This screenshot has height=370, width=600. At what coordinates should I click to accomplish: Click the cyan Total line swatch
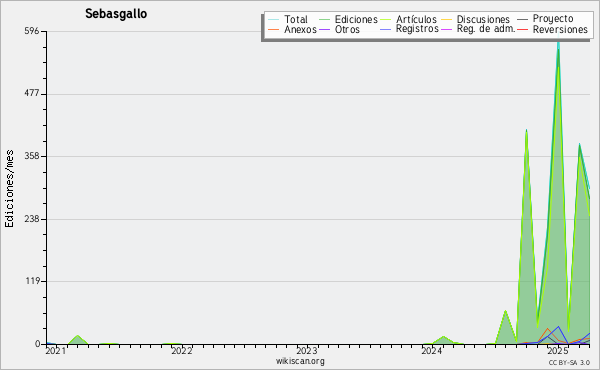coord(273,20)
